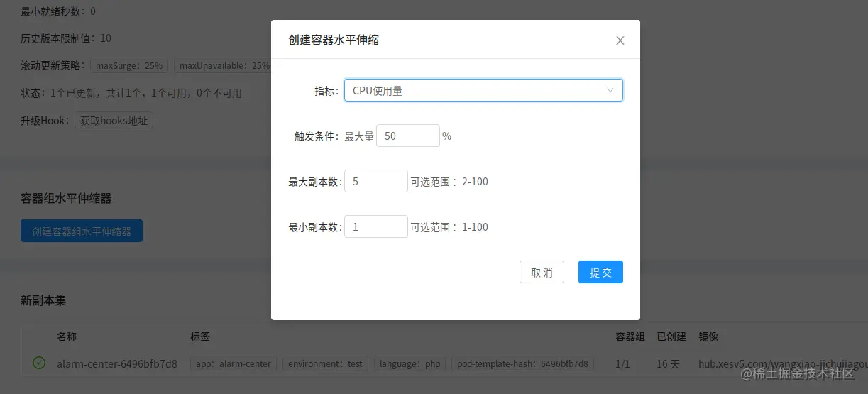
Task: Click the 可选范围: 2-100 hint text
Action: coord(449,181)
